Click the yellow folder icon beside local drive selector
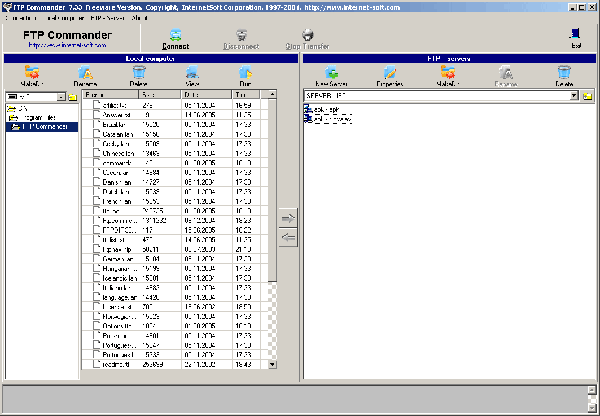Screen dimensions: 600x416 click(73, 97)
